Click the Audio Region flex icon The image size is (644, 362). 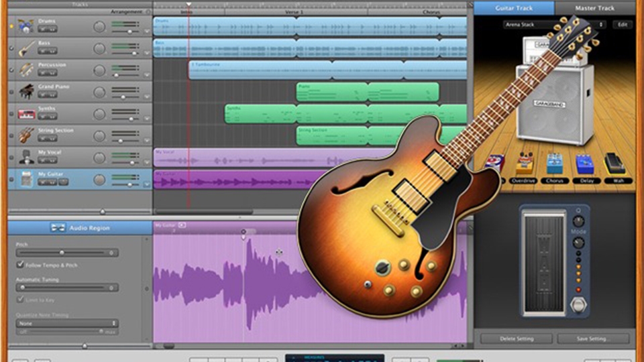[x=58, y=228]
